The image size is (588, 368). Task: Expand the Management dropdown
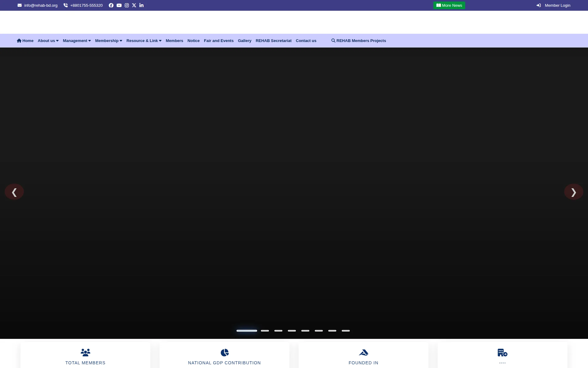coord(77,40)
